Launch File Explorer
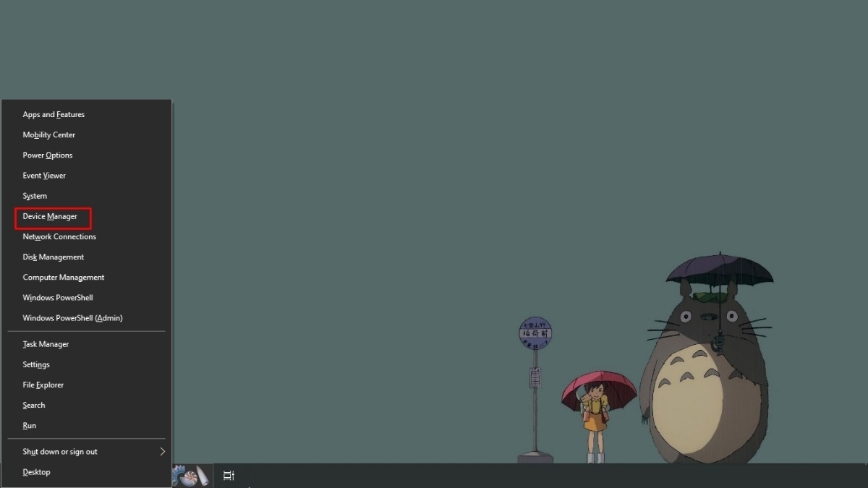This screenshot has height=488, width=868. (43, 385)
